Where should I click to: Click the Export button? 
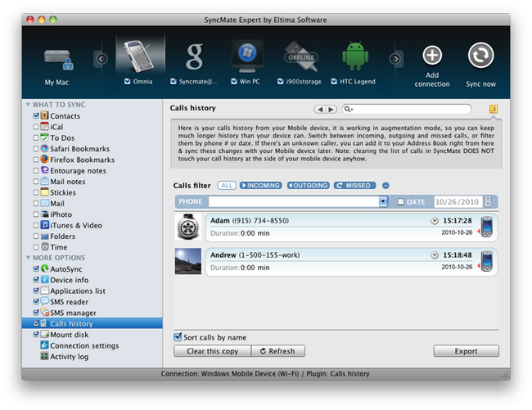pos(467,351)
